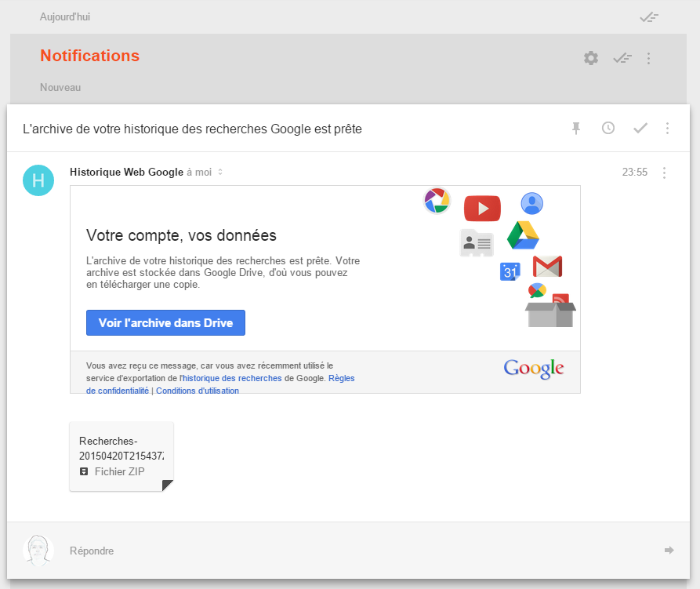Click the "Aujourd'hui" section label
This screenshot has height=589, width=700.
click(x=65, y=17)
